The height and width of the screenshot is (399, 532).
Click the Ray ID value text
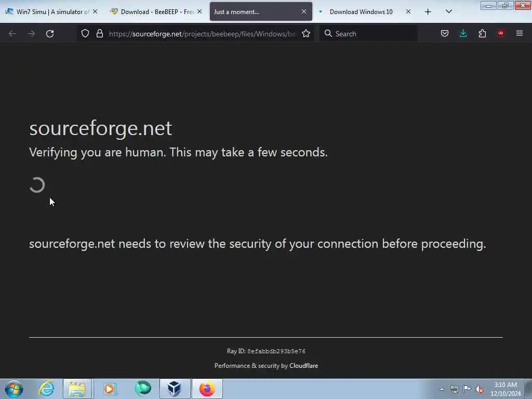click(x=276, y=351)
